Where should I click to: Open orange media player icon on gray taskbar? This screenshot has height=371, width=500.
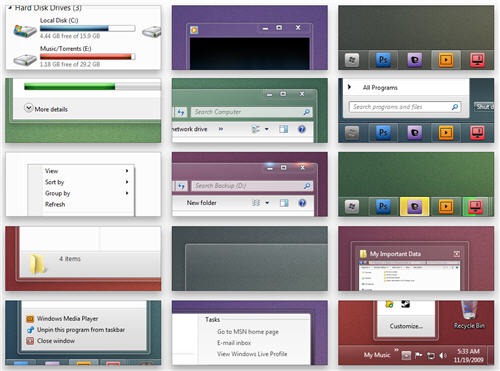[x=446, y=60]
